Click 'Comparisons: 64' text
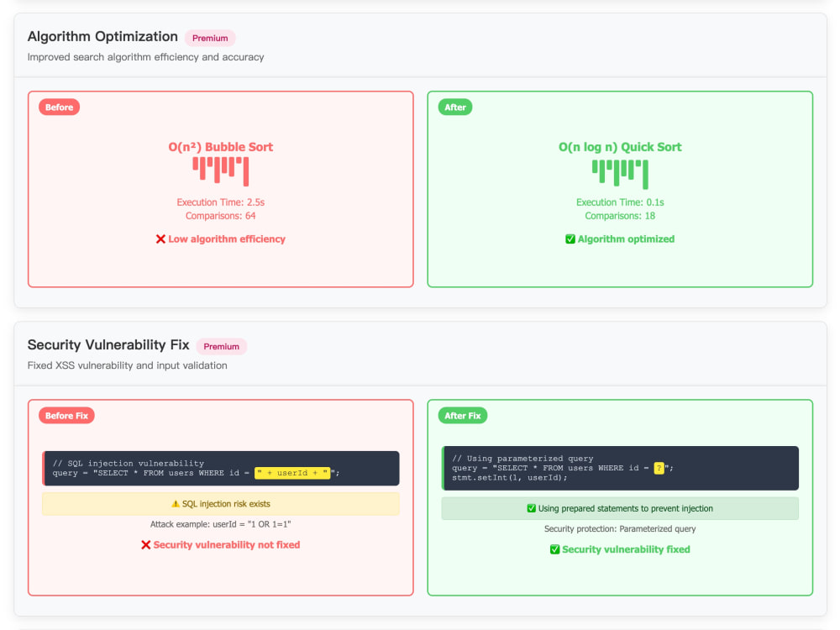 click(221, 216)
